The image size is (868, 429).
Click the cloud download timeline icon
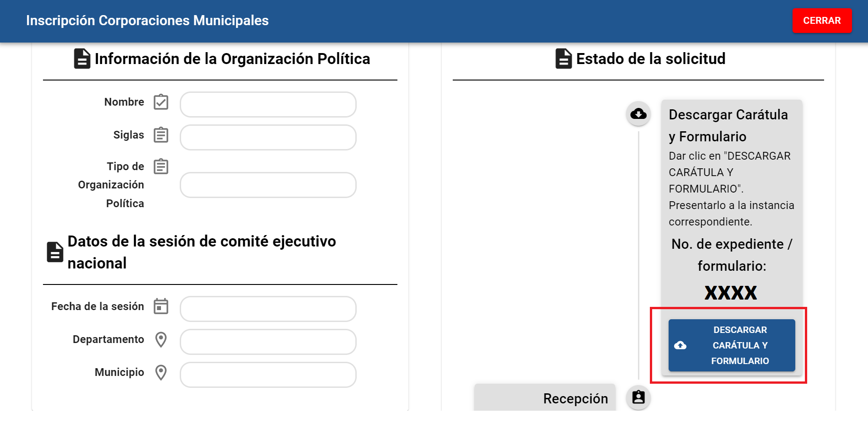638,113
